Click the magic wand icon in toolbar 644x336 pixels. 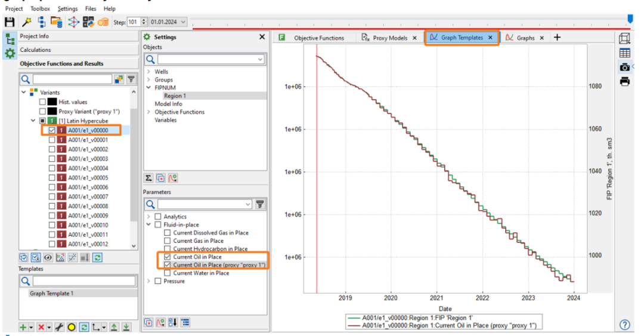[x=27, y=22]
